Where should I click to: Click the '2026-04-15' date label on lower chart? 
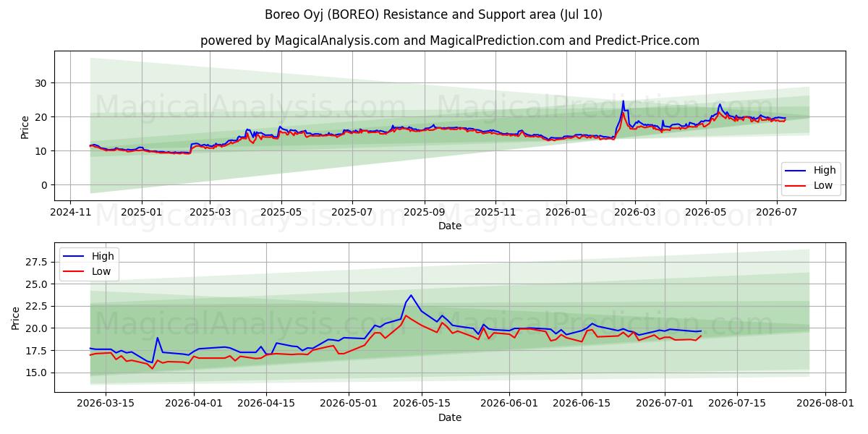click(266, 404)
